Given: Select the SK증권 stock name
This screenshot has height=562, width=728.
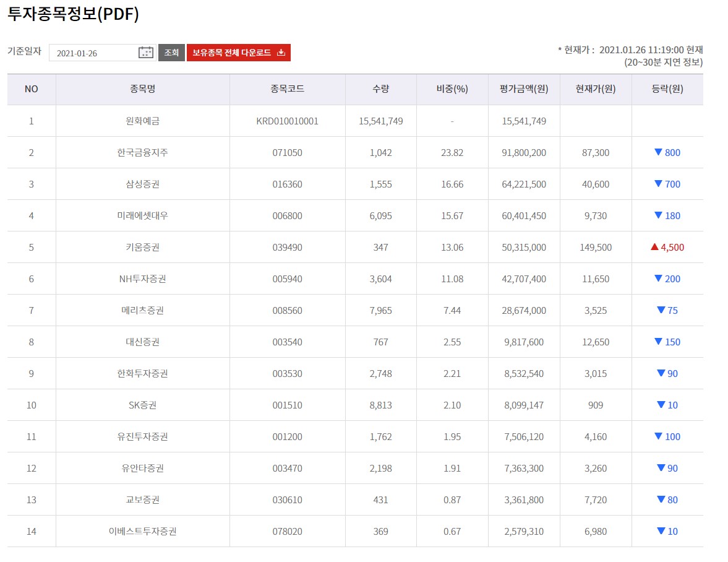Looking at the screenshot, I should [x=142, y=405].
